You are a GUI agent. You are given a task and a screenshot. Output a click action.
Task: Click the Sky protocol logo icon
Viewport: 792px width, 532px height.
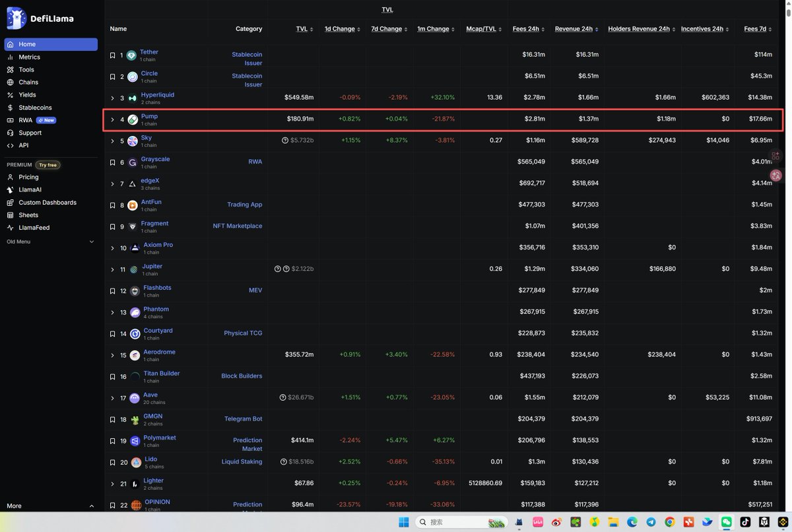coord(133,141)
